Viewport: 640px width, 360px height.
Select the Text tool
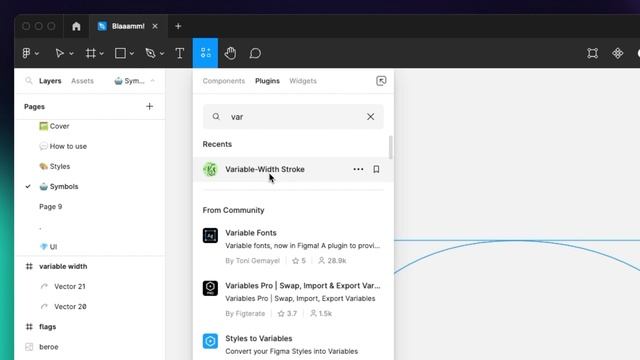[x=180, y=53]
